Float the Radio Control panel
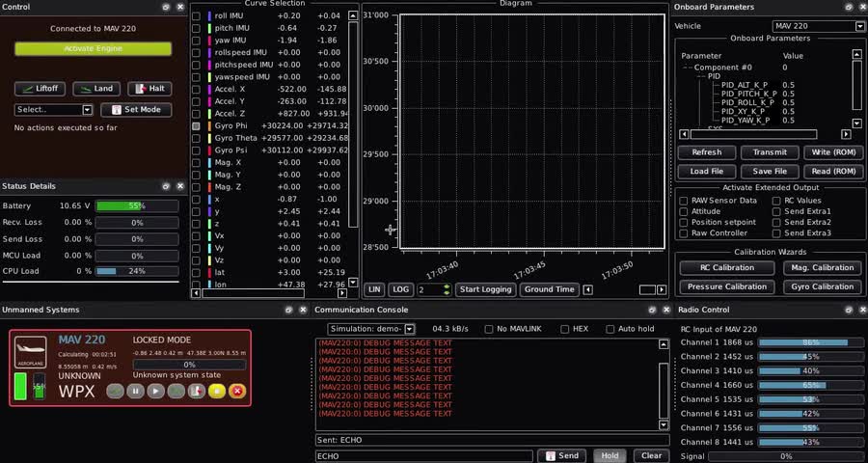This screenshot has width=868, height=463. (x=849, y=311)
